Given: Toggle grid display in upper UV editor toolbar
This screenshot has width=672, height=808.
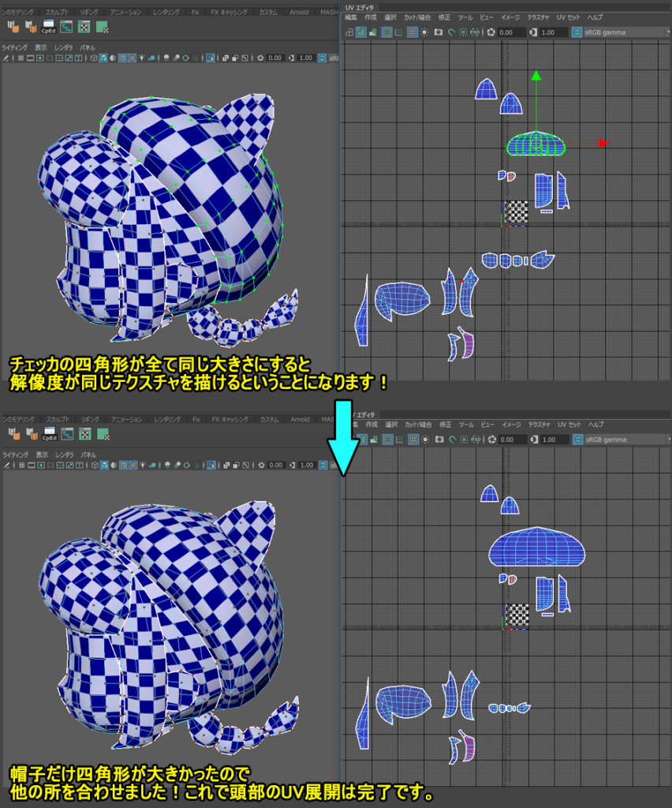Looking at the screenshot, I should point(413,32).
